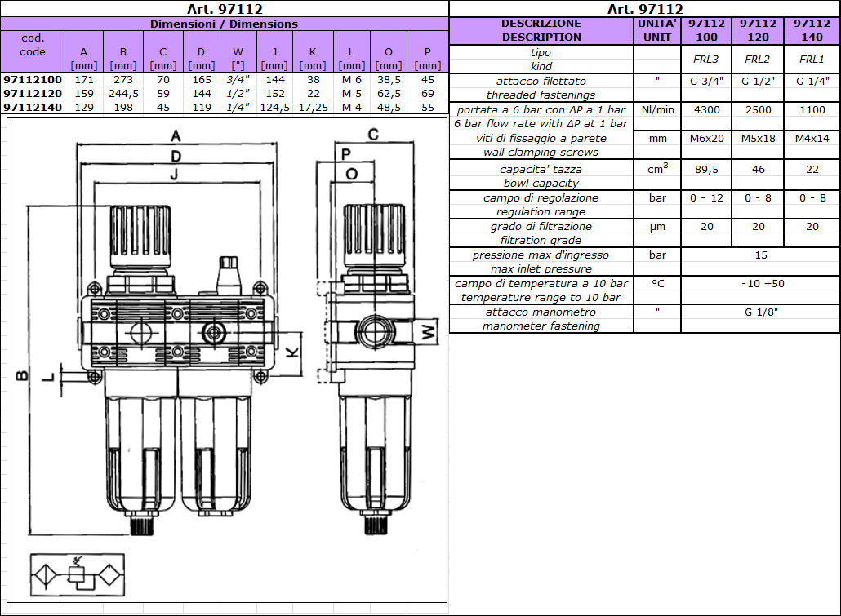Select the 'O [mm]' column header
841x616 pixels.
pyautogui.click(x=389, y=52)
